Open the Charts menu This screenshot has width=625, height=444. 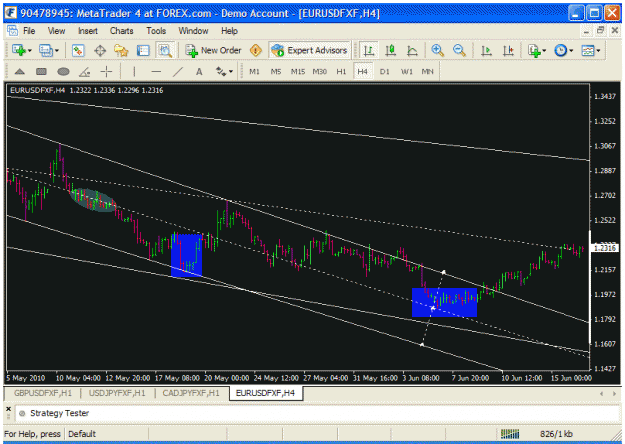click(122, 31)
